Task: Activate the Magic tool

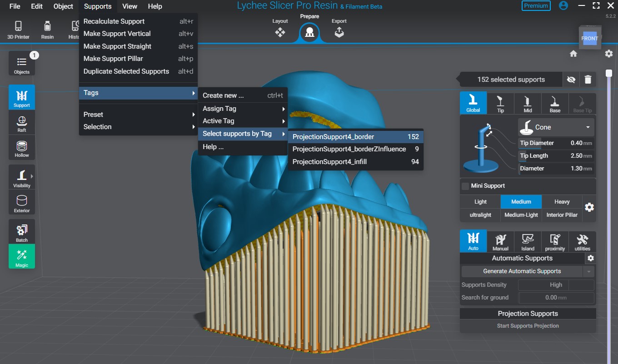Action: [x=22, y=257]
